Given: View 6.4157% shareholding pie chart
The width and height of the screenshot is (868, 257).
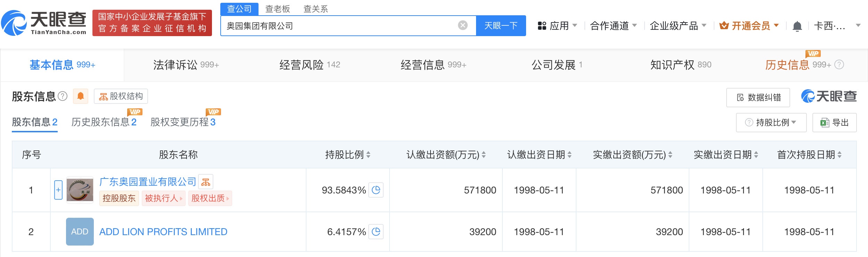Looking at the screenshot, I should (x=376, y=232).
